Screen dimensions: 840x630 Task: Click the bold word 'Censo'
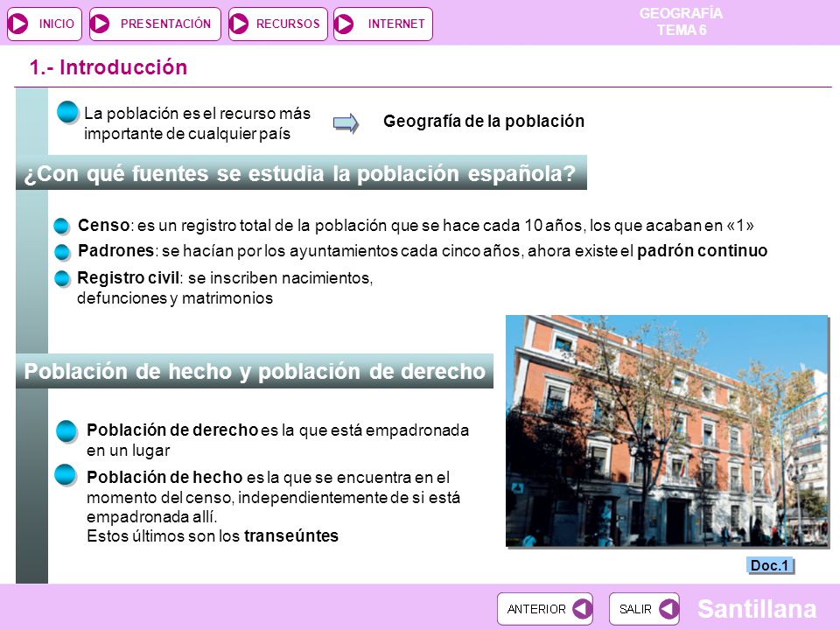point(103,225)
